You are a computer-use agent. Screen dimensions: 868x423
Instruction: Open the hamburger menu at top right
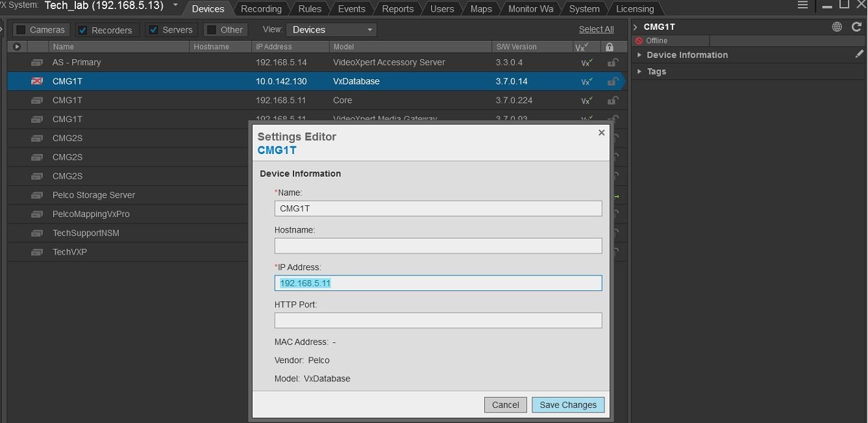point(803,5)
